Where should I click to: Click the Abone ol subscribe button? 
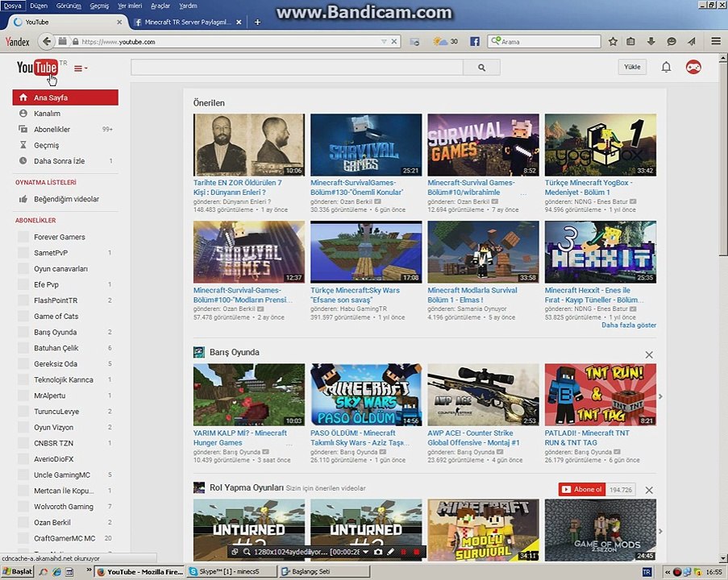(582, 489)
